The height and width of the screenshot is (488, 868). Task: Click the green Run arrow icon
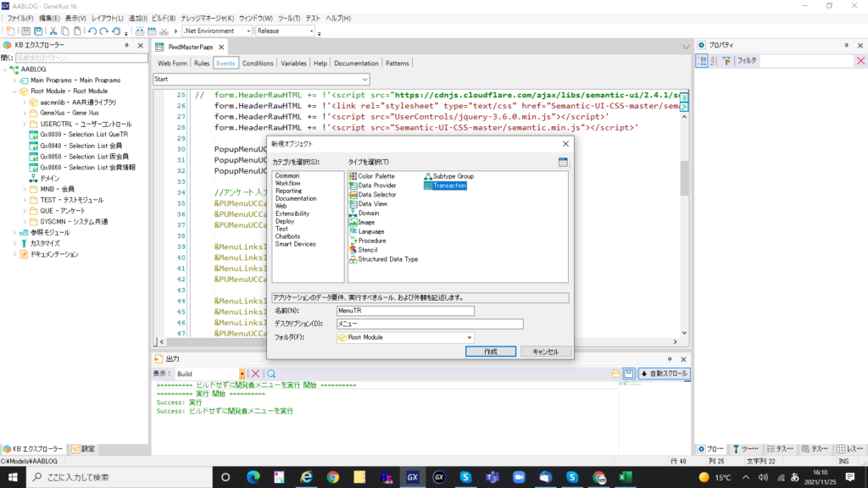tap(176, 31)
